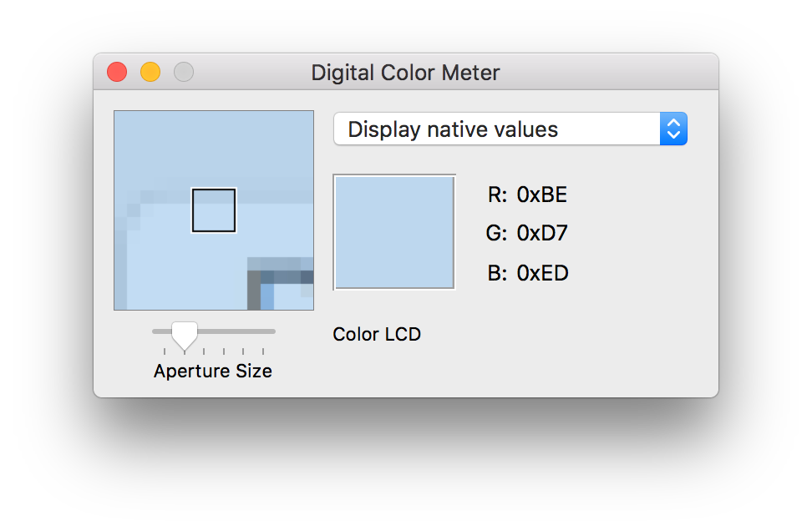Click the disabled gray zoom button
Screen dimensions: 812x531
pos(184,72)
